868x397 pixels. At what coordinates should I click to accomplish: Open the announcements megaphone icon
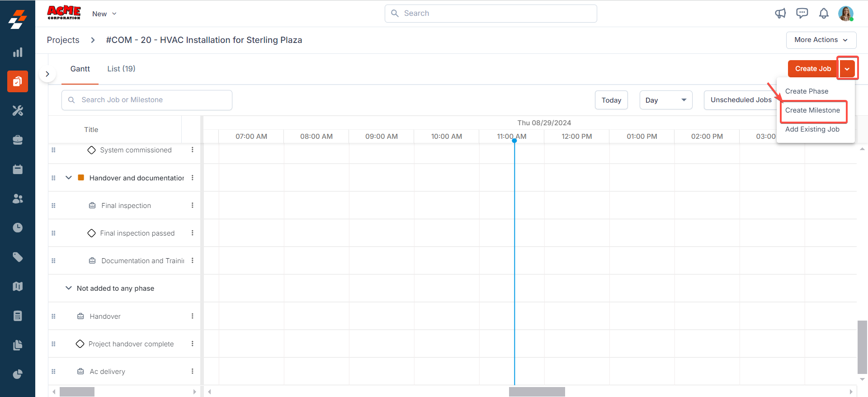[780, 14]
